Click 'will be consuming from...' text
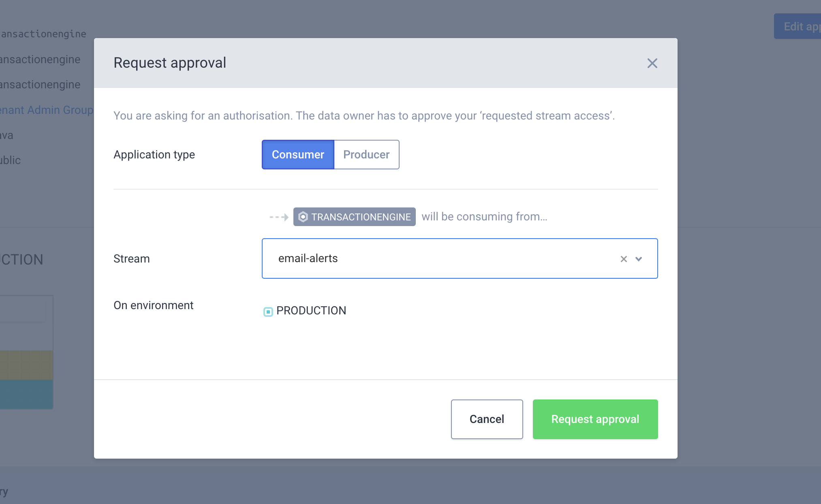821x504 pixels. pyautogui.click(x=484, y=217)
